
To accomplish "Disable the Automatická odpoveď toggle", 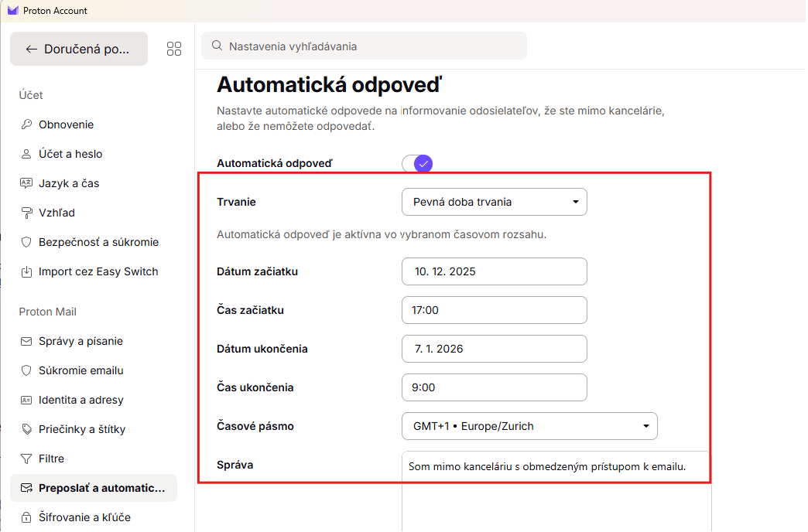I will click(416, 163).
